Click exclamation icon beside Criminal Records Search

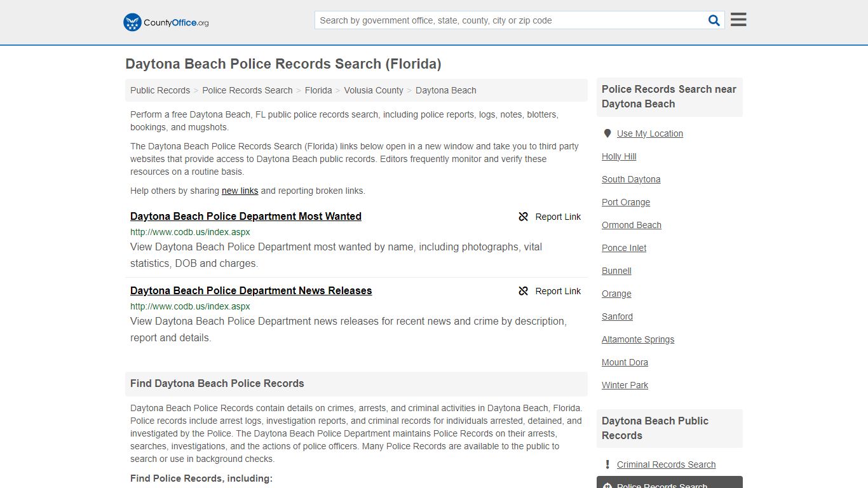click(607, 464)
